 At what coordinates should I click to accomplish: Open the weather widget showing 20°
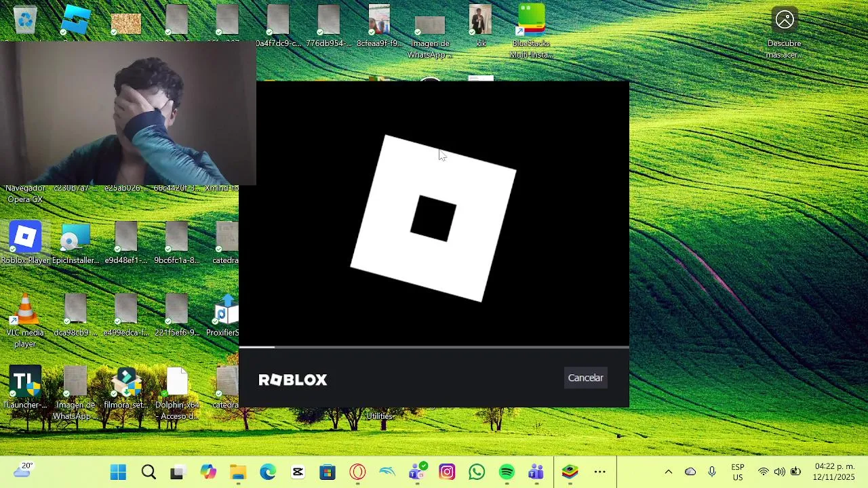[x=23, y=470]
